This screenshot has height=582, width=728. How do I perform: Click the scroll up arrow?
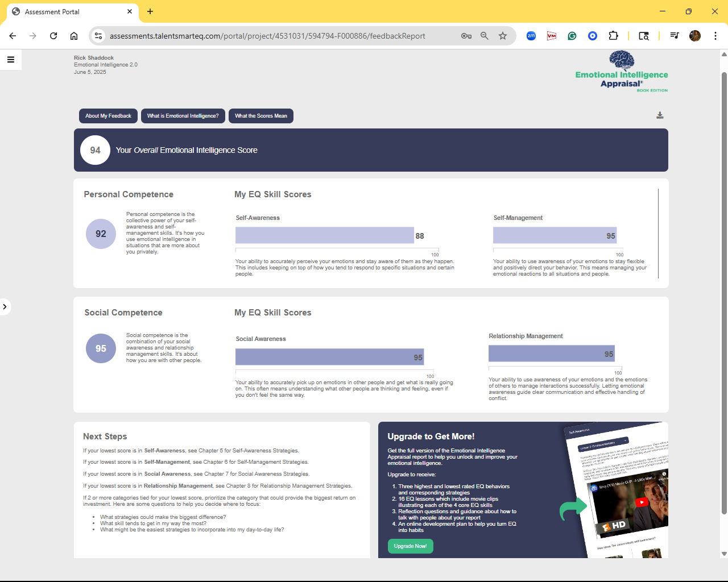click(x=724, y=55)
